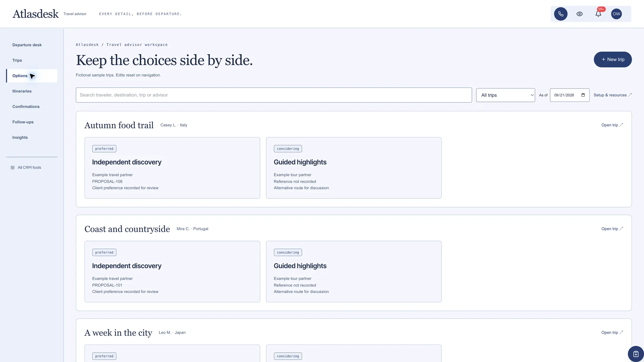
Task: Click Mira C. · Portugal traveler label
Action: click(193, 229)
